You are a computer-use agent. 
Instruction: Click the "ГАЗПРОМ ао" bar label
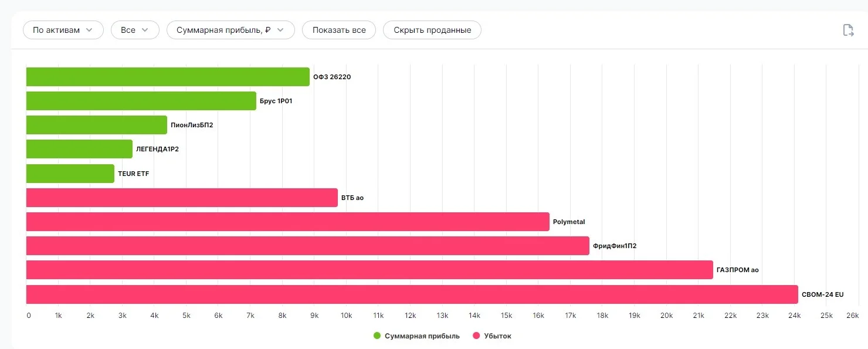tap(738, 270)
